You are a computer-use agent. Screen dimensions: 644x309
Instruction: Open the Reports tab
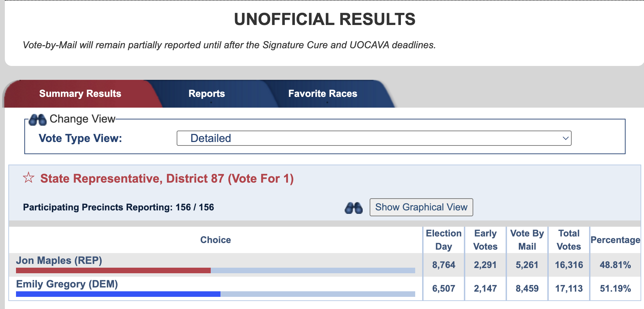click(x=207, y=94)
